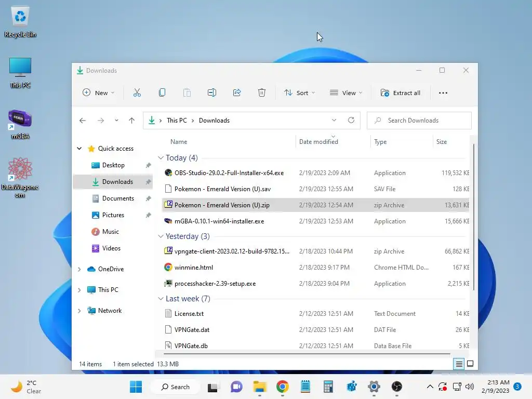Open the Chat app on taskbar
Image resolution: width=532 pixels, height=399 pixels.
coord(236,387)
